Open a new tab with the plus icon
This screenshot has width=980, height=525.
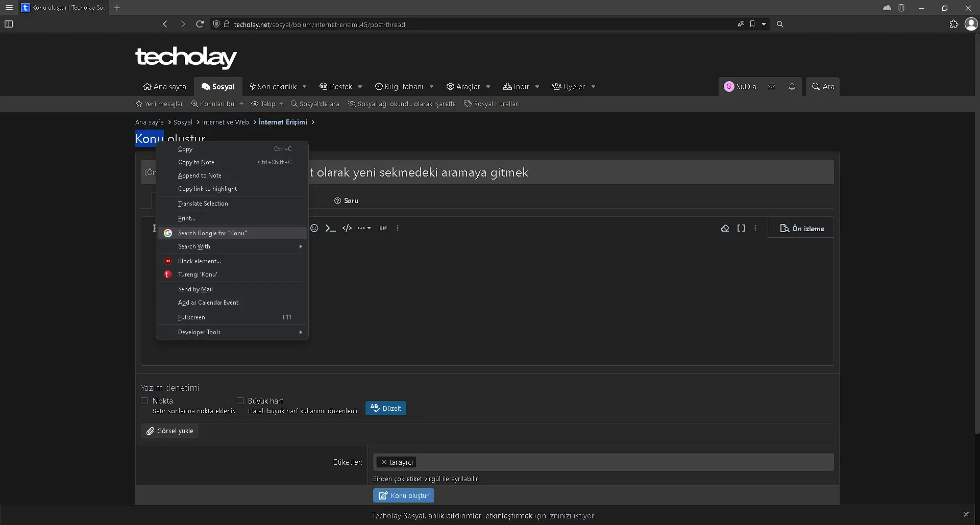click(x=117, y=8)
